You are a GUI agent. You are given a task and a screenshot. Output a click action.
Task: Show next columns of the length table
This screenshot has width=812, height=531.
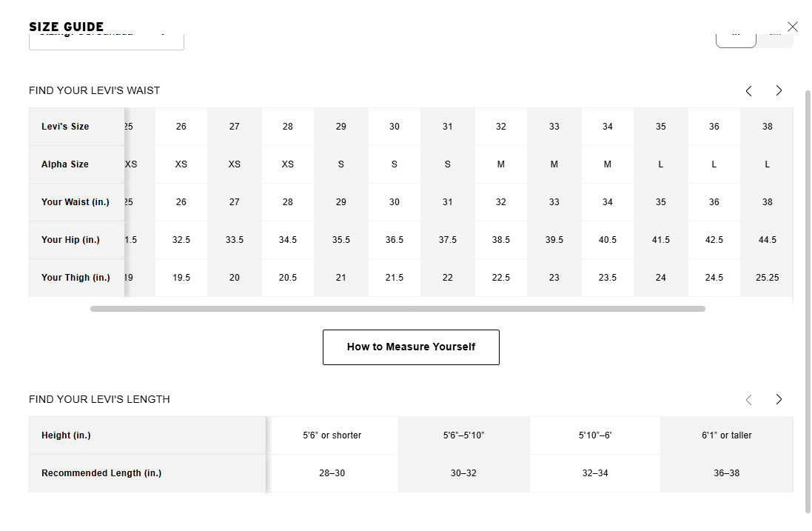pyautogui.click(x=779, y=399)
